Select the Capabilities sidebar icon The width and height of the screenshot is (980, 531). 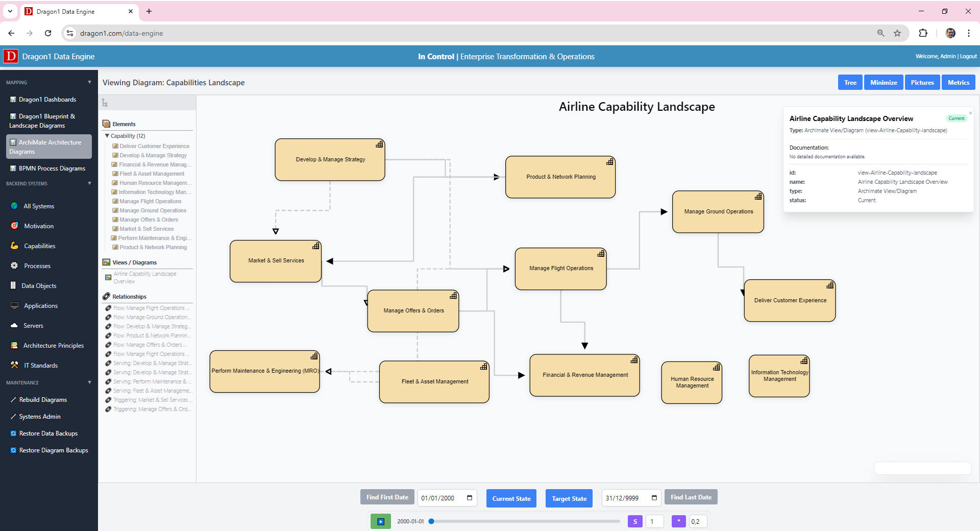click(x=14, y=246)
